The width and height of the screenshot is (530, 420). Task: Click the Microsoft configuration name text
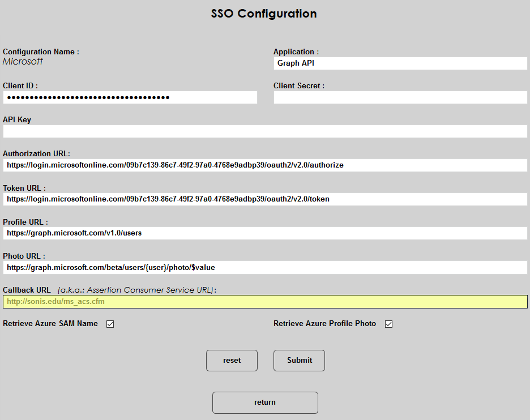coord(23,62)
